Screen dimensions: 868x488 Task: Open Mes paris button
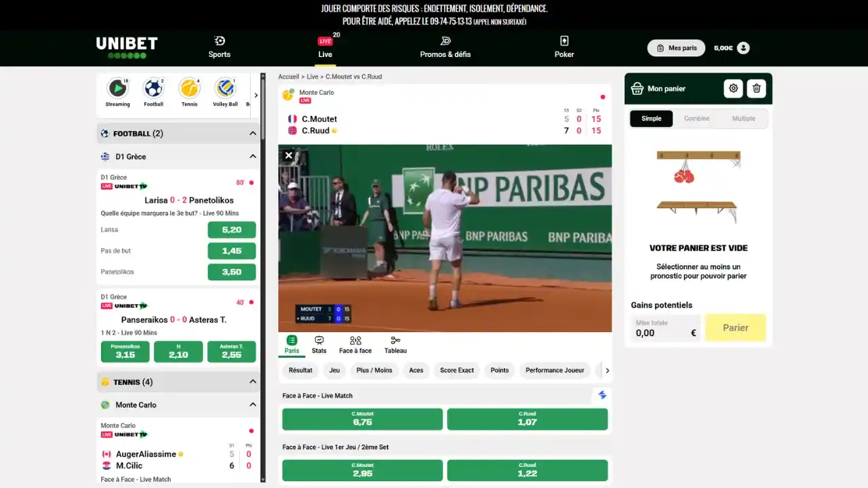(x=676, y=47)
